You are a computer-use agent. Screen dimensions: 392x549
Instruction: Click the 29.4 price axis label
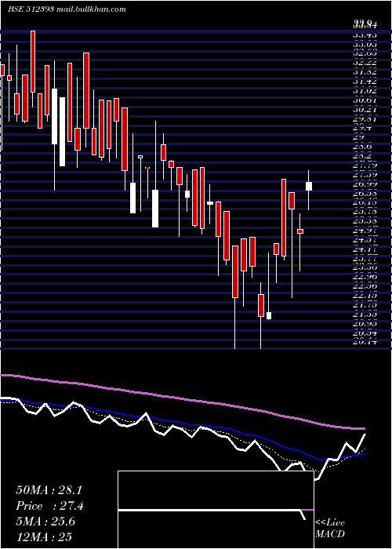(x=362, y=129)
